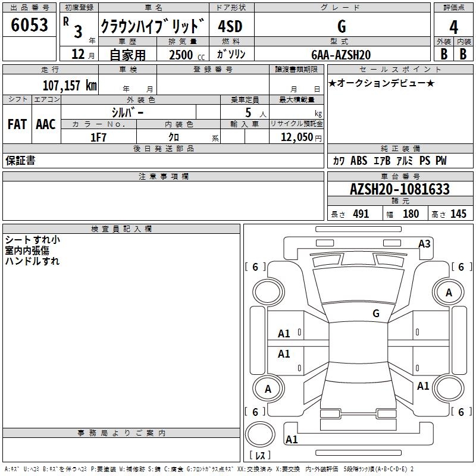476x476 pixels.
Task: Click the chassis number AZSH20-1081633
Action: (400, 189)
